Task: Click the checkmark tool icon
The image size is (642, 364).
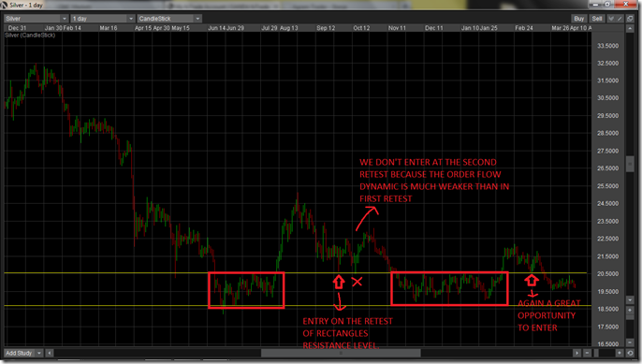Action: (x=611, y=19)
